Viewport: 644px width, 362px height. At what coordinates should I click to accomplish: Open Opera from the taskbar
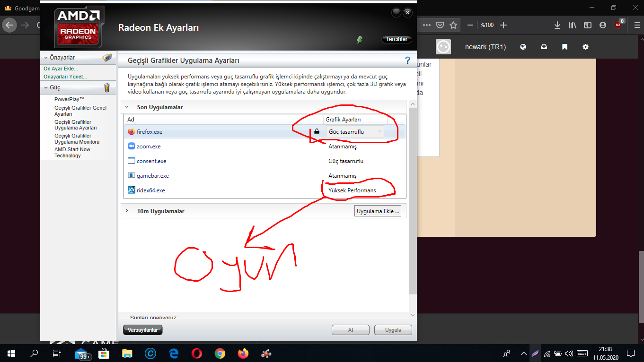[x=197, y=353]
